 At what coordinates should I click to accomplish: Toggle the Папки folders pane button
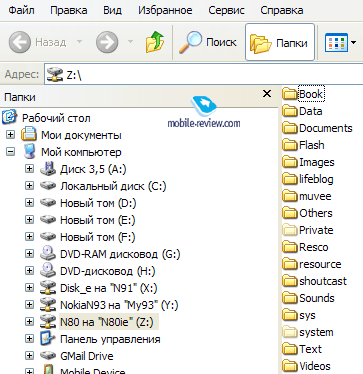pos(280,42)
